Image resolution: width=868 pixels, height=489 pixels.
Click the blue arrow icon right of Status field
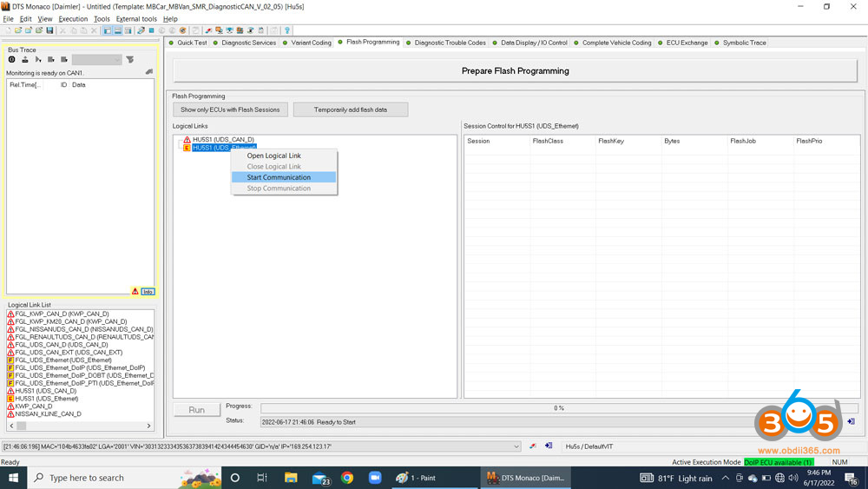pyautogui.click(x=851, y=422)
